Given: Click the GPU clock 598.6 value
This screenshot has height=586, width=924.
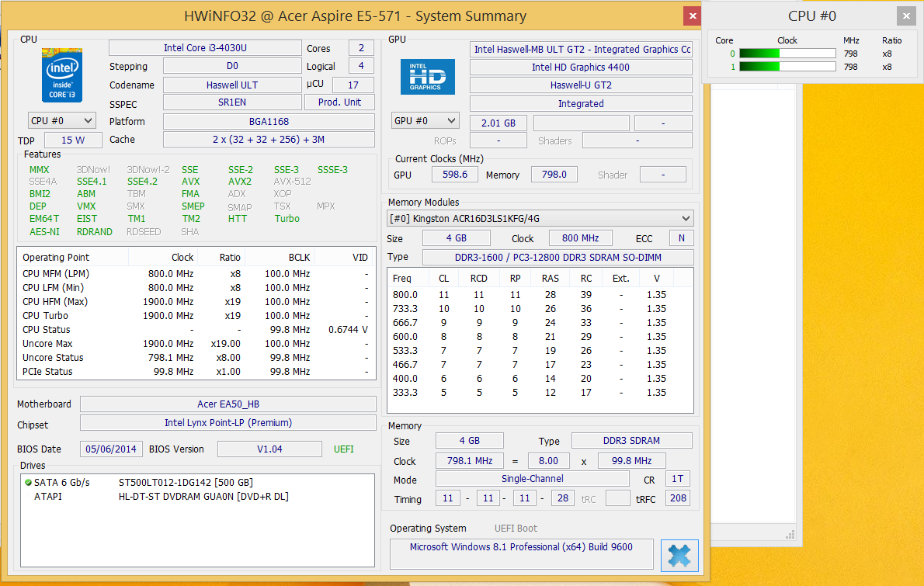Looking at the screenshot, I should (455, 175).
